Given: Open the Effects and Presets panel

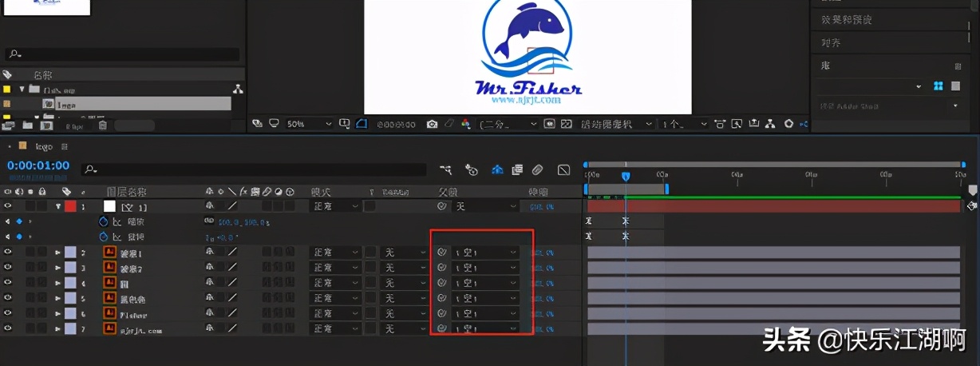Looking at the screenshot, I should click(846, 19).
